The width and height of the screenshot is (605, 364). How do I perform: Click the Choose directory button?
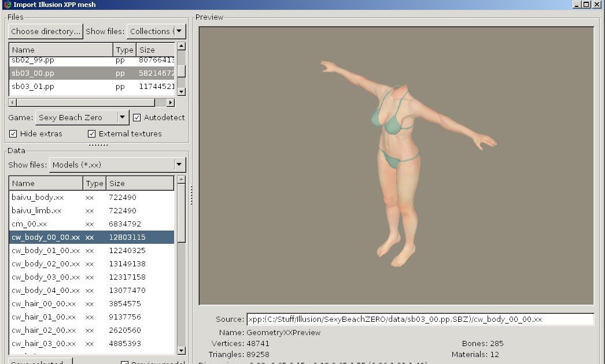(x=46, y=31)
